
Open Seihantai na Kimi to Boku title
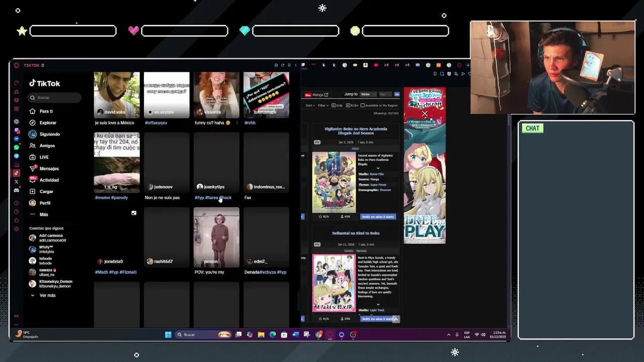[356, 233]
